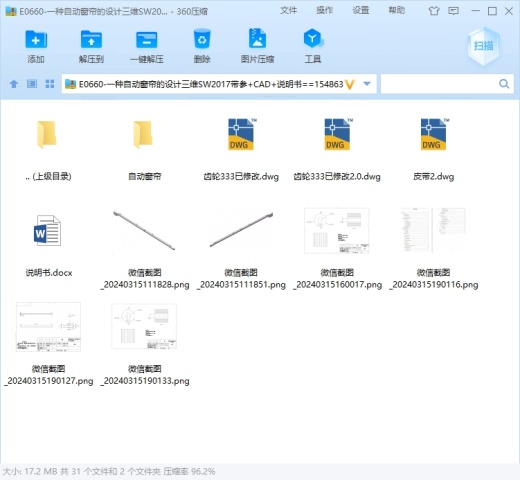Click the 扫描 (Scan) shield button

point(483,46)
